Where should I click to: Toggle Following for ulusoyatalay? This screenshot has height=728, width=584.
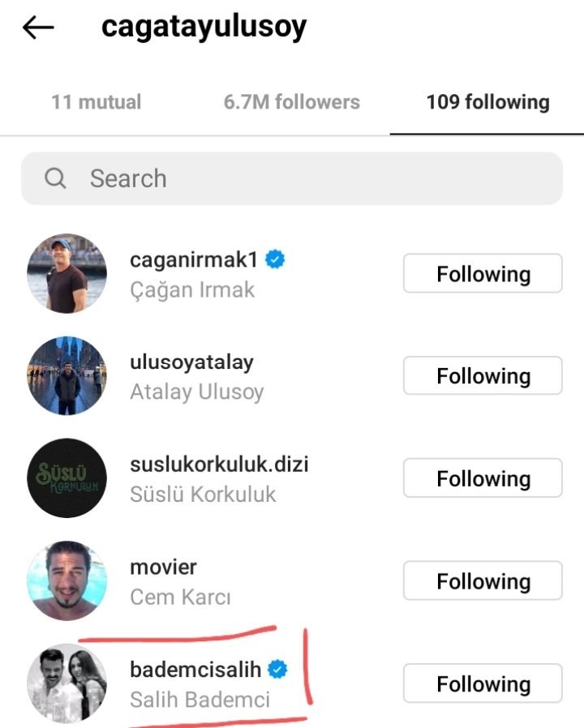click(483, 376)
